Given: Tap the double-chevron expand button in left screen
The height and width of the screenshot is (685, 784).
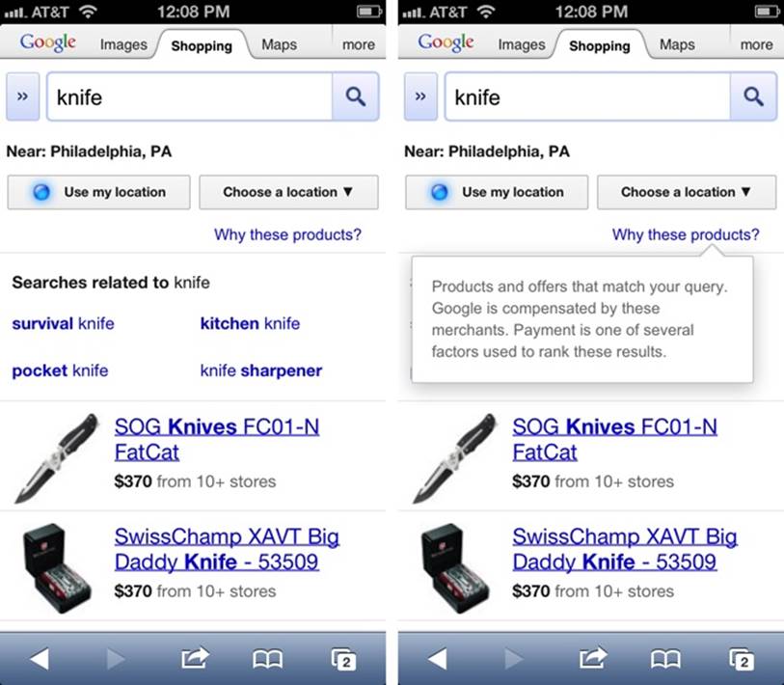Looking at the screenshot, I should point(22,96).
